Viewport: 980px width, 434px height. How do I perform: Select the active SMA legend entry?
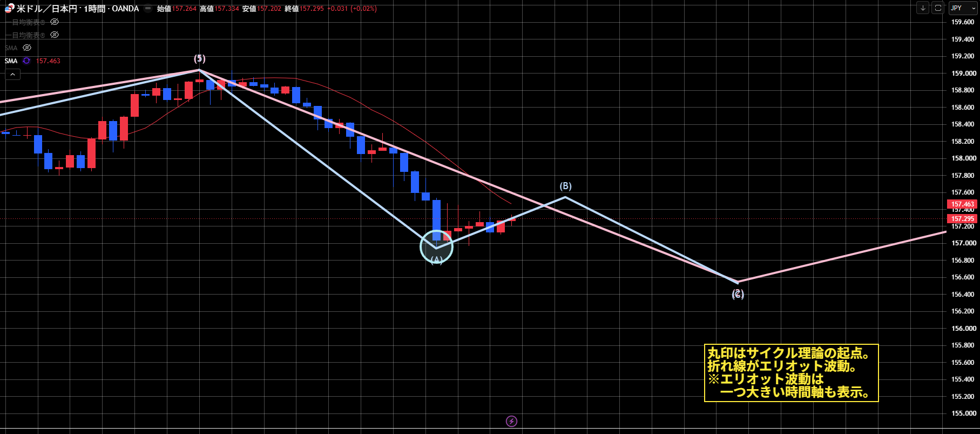pyautogui.click(x=11, y=61)
